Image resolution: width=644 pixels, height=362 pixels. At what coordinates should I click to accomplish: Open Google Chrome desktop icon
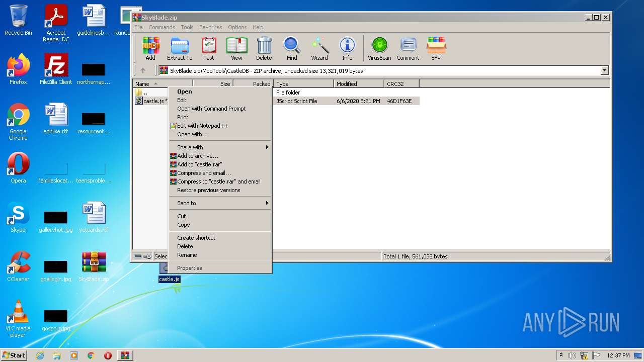click(x=18, y=122)
